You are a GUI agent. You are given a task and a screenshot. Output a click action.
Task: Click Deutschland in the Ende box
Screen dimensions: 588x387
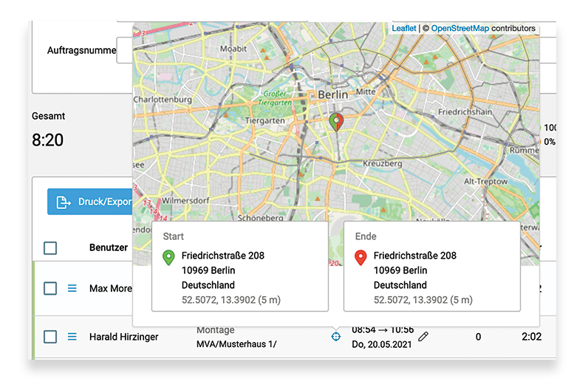coord(400,285)
